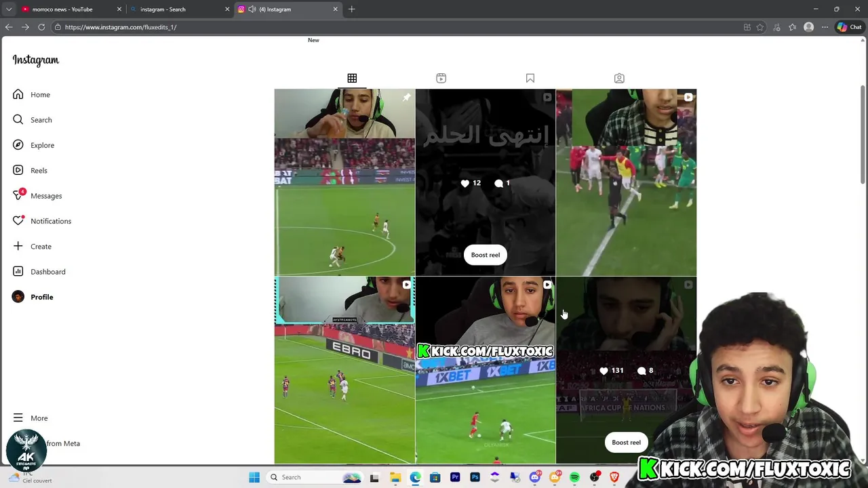Click the 'Dashboard' sidebar label
868x488 pixels.
[x=48, y=272]
